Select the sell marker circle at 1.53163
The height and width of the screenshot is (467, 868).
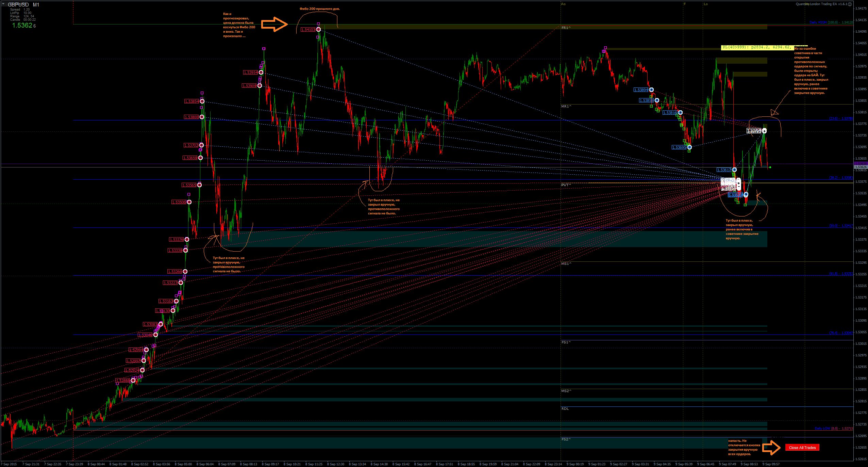pos(176,301)
